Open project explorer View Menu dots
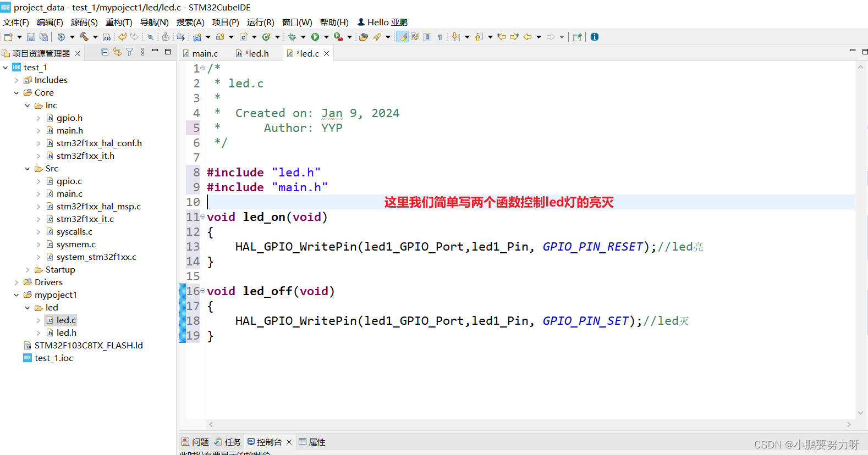 (x=142, y=52)
